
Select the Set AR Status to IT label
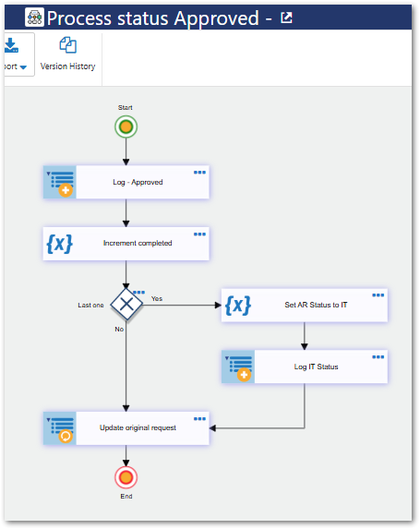pos(316,305)
